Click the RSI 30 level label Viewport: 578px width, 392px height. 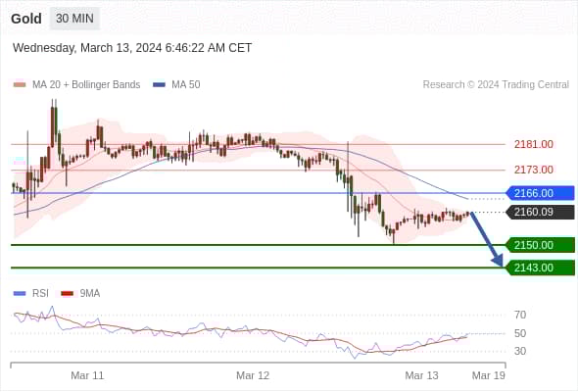point(520,351)
